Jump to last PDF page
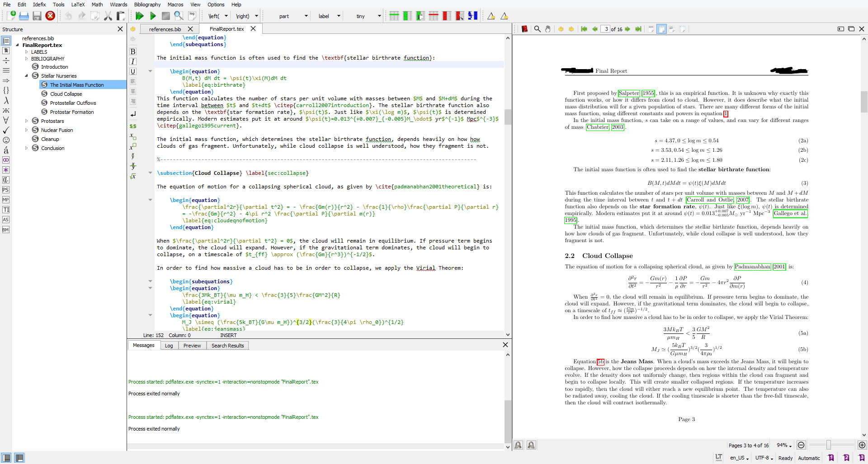 [x=638, y=29]
